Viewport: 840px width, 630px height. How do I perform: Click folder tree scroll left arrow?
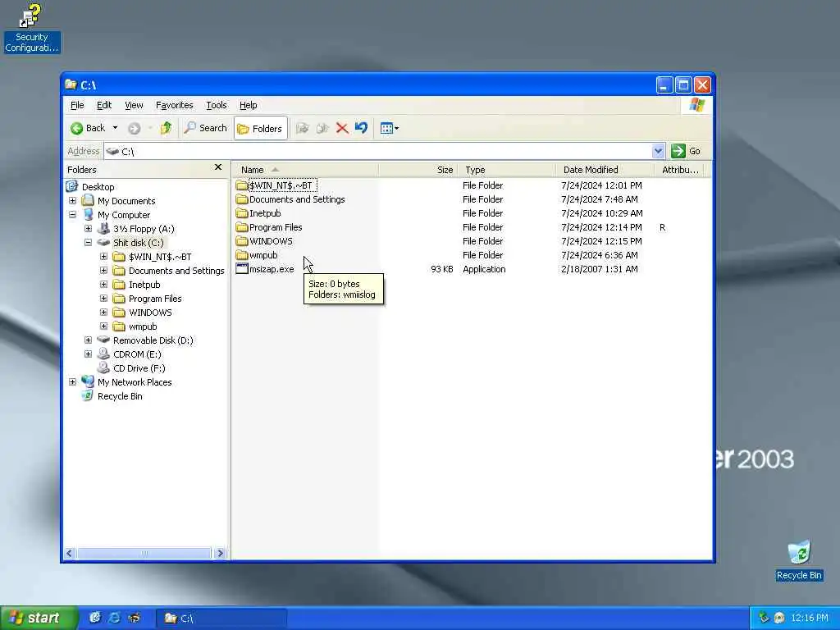pos(70,553)
